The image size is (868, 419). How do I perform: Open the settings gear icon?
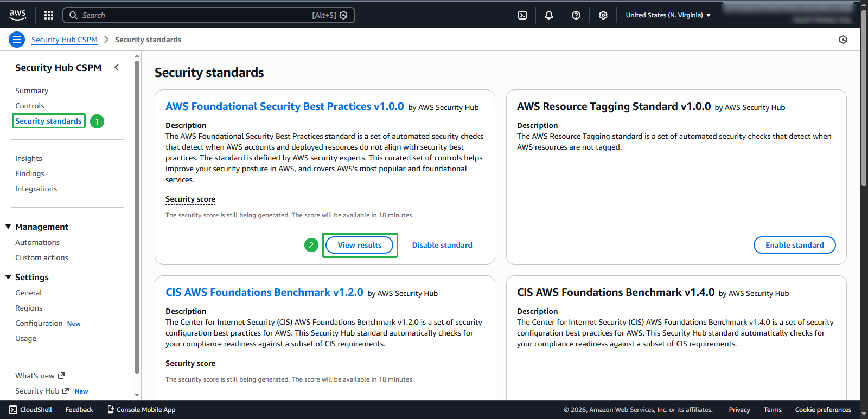[x=603, y=15]
